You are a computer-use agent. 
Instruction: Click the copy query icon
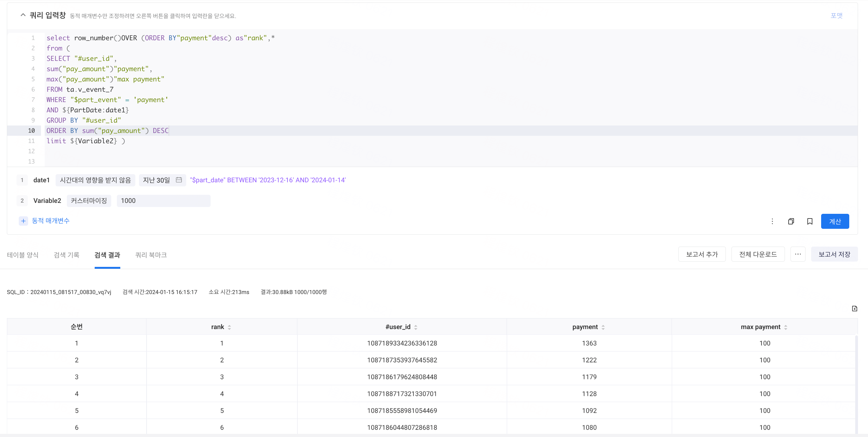(x=791, y=221)
